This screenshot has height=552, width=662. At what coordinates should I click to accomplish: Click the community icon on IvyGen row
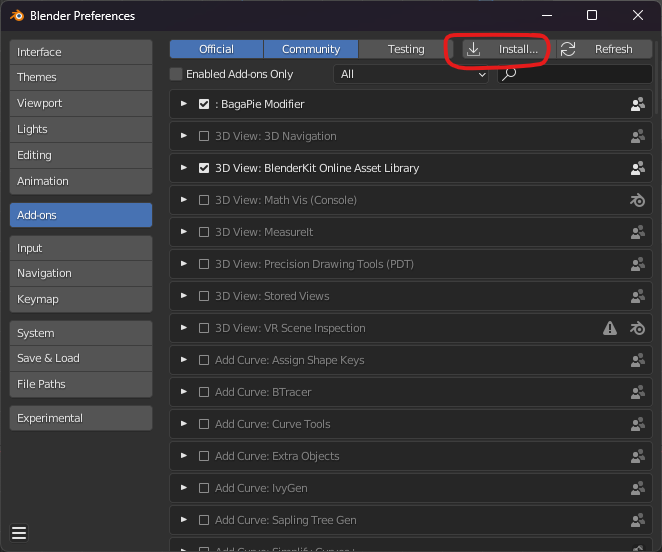pyautogui.click(x=638, y=488)
